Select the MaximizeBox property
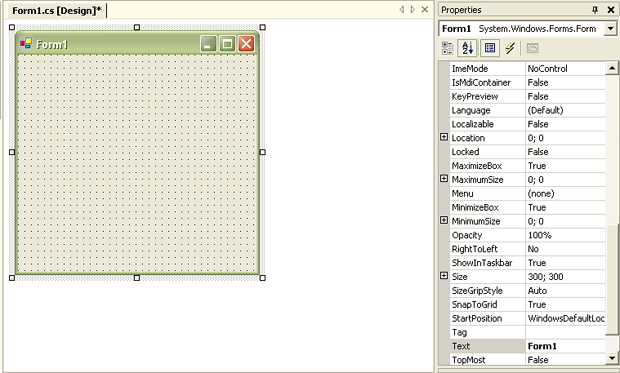 click(x=476, y=166)
